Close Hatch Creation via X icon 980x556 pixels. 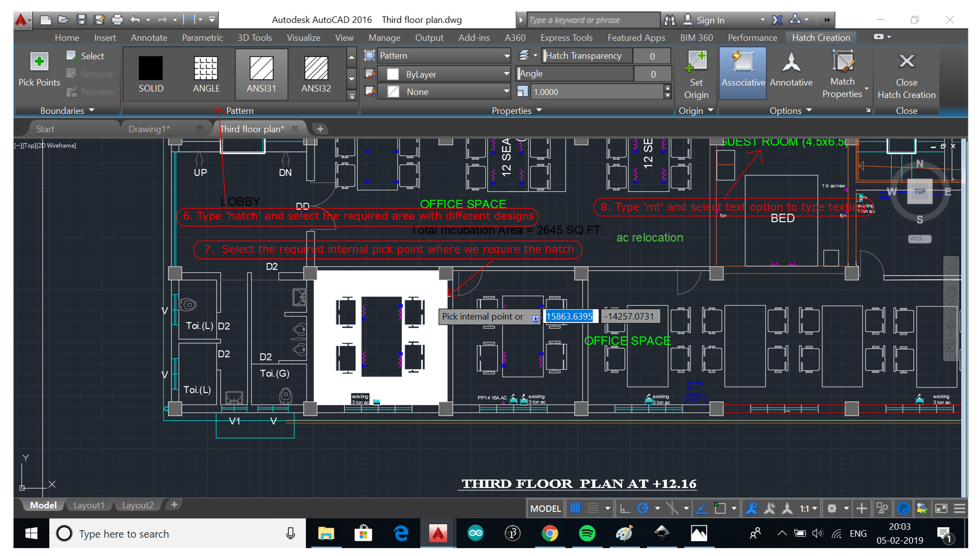point(906,62)
